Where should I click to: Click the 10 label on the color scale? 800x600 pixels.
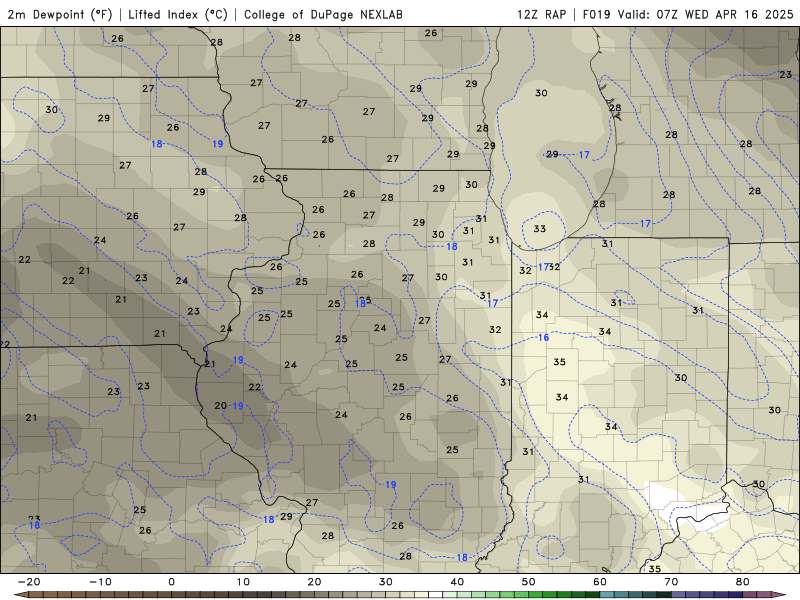[243, 582]
